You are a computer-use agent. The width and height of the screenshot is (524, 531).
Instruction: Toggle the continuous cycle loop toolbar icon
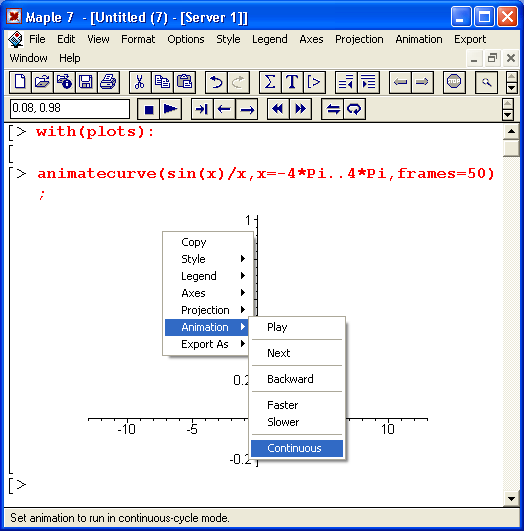point(354,109)
